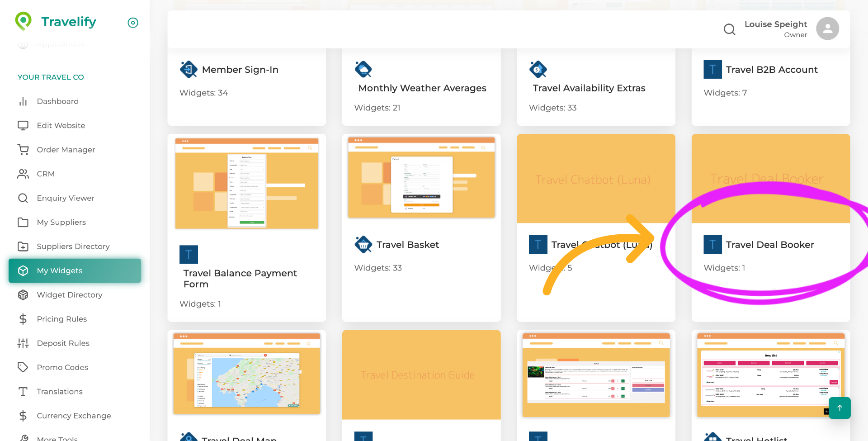The width and height of the screenshot is (868, 441).
Task: Open Suppliers Directory menu item
Action: [x=75, y=247]
